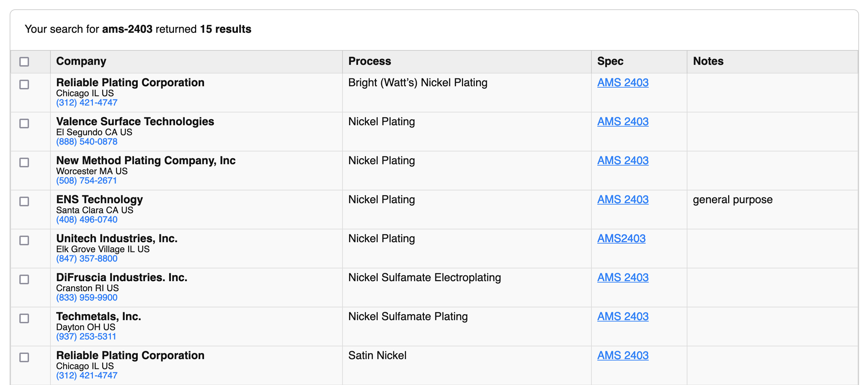Click phone number (937) 253-5311
This screenshot has height=385, width=868.
(x=86, y=337)
